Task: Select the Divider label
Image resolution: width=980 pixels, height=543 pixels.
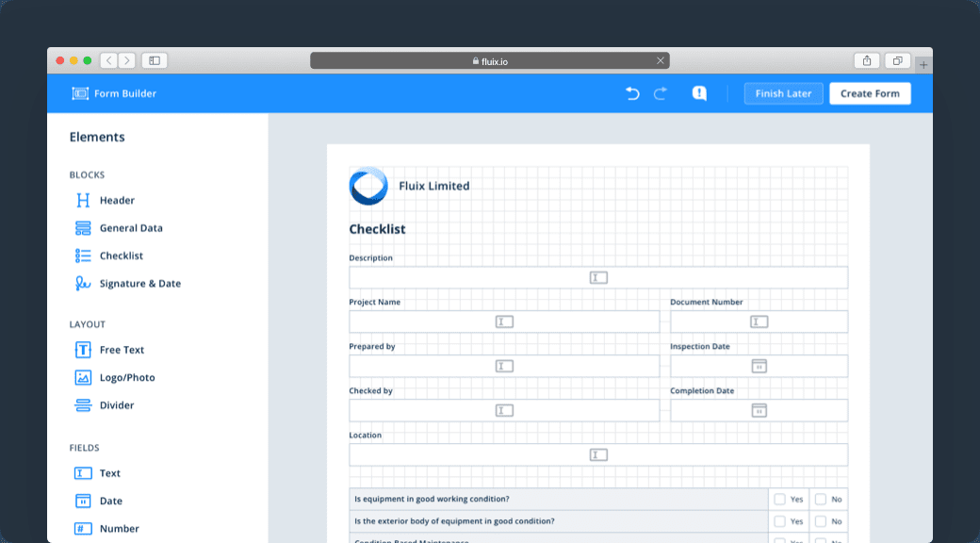Action: [117, 404]
